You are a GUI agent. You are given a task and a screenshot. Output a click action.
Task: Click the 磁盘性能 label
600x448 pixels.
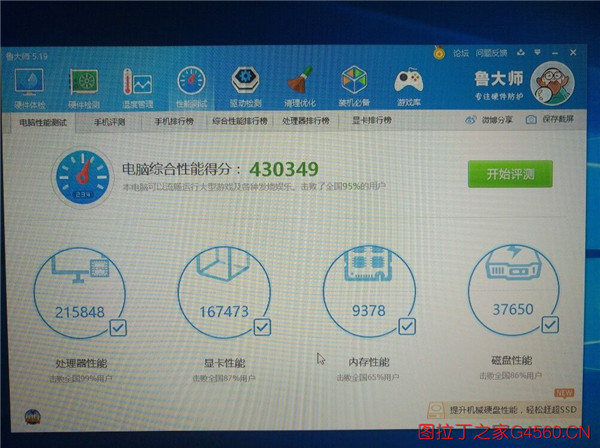pos(512,360)
